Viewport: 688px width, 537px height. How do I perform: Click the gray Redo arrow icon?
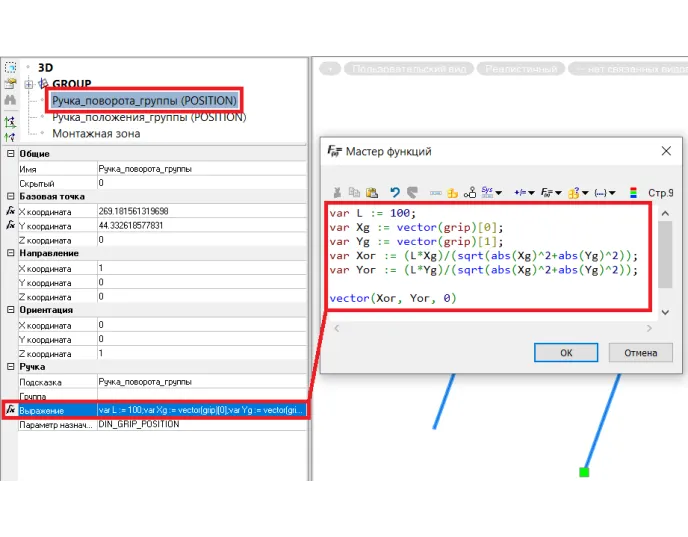click(412, 192)
